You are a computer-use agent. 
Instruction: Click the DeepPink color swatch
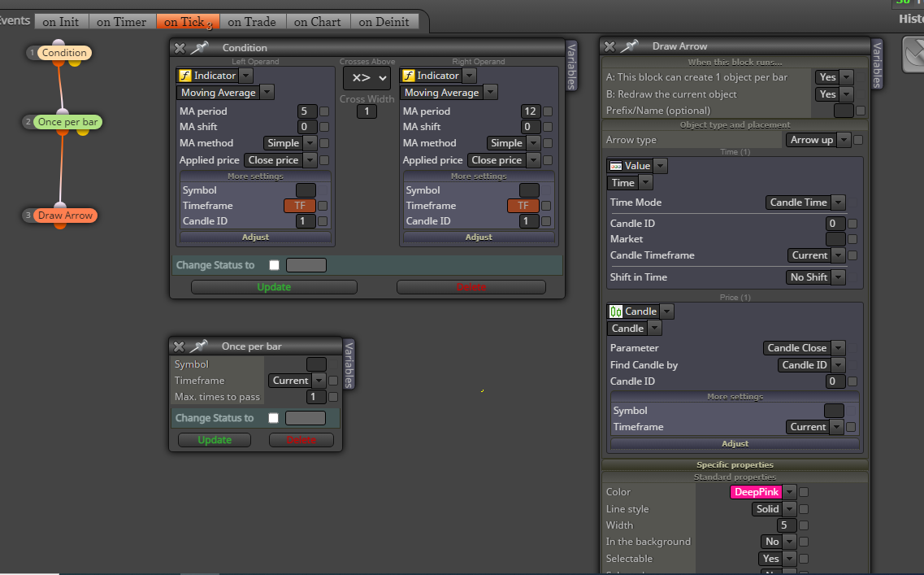[x=757, y=492]
